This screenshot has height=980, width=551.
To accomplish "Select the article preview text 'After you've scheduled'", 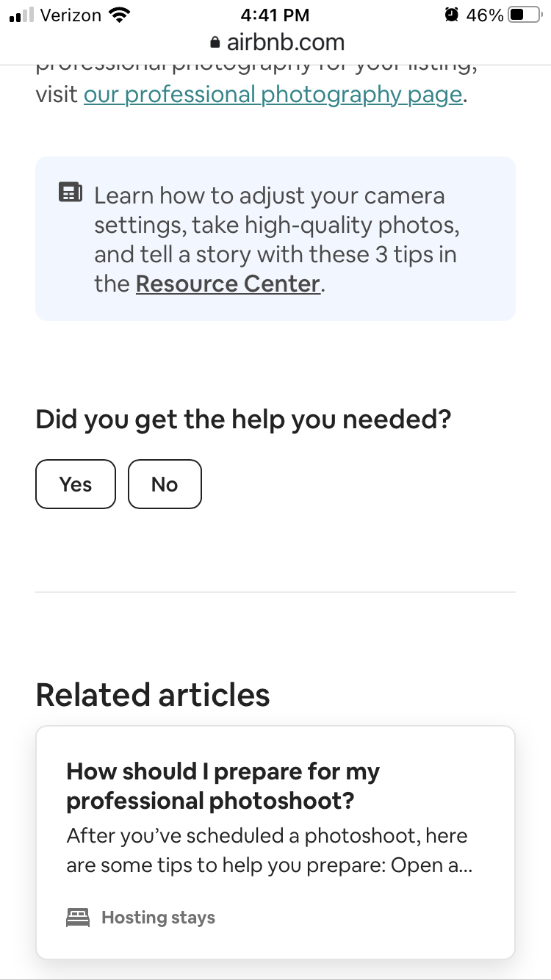I will [269, 851].
